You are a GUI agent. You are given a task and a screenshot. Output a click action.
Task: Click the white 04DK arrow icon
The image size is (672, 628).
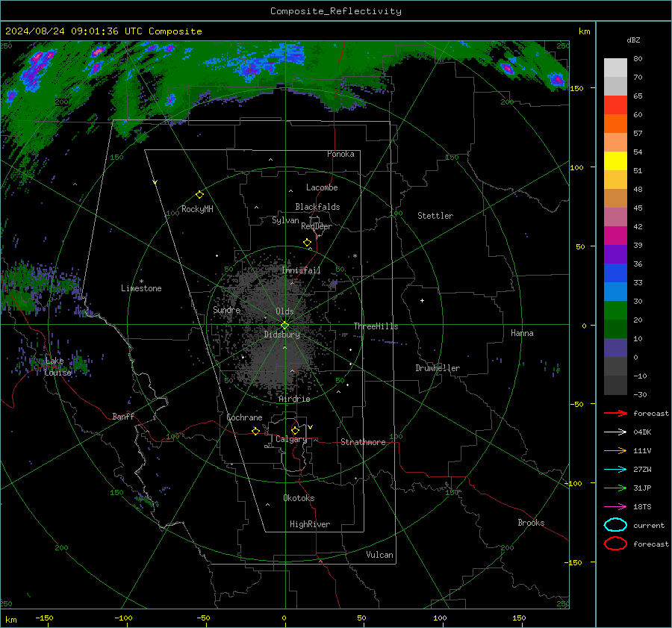615,432
